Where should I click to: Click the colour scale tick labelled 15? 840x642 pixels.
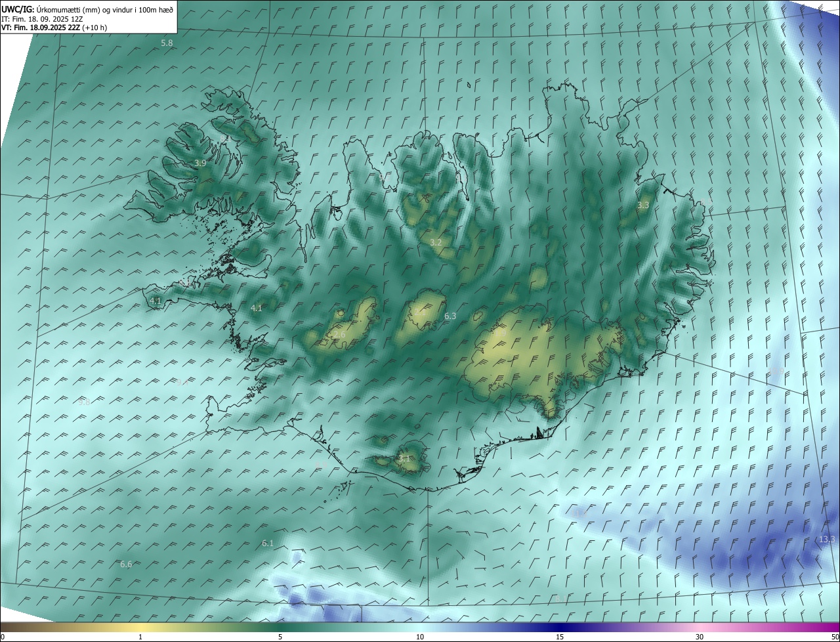[x=560, y=637]
